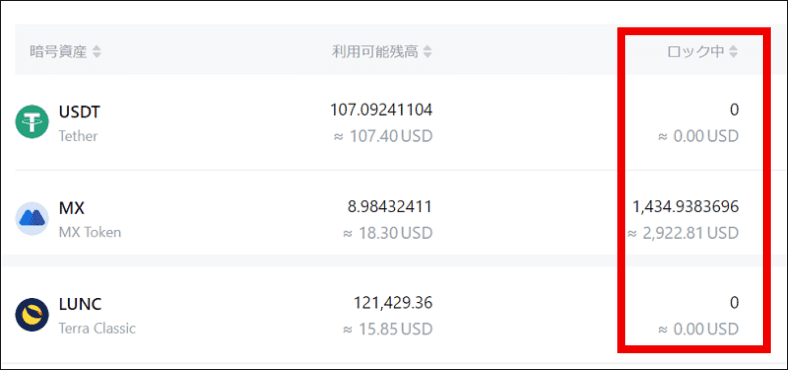Click USDT available balance 107.09241104

[381, 110]
